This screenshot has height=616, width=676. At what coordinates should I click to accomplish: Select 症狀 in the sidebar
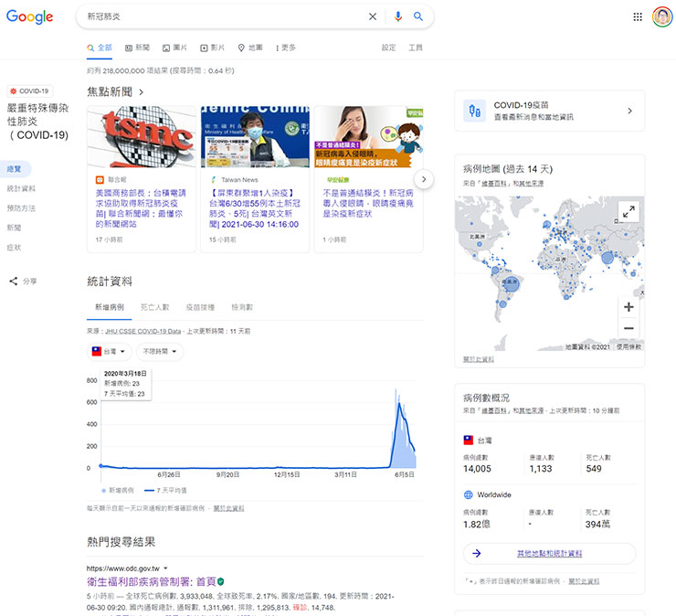pos(14,247)
